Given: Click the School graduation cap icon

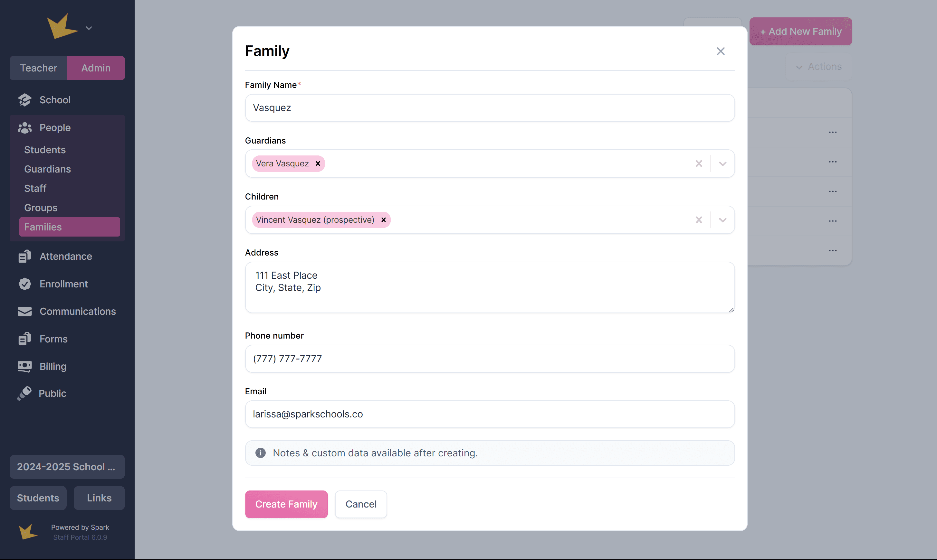Looking at the screenshot, I should (x=24, y=100).
